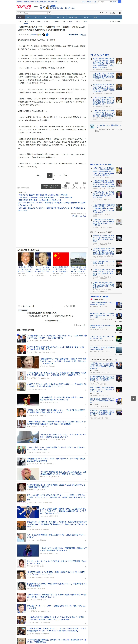Image resolution: width=138 pixels, height=644 pixels.
Task: Submit the top web search
Action: click(x=120, y=2)
